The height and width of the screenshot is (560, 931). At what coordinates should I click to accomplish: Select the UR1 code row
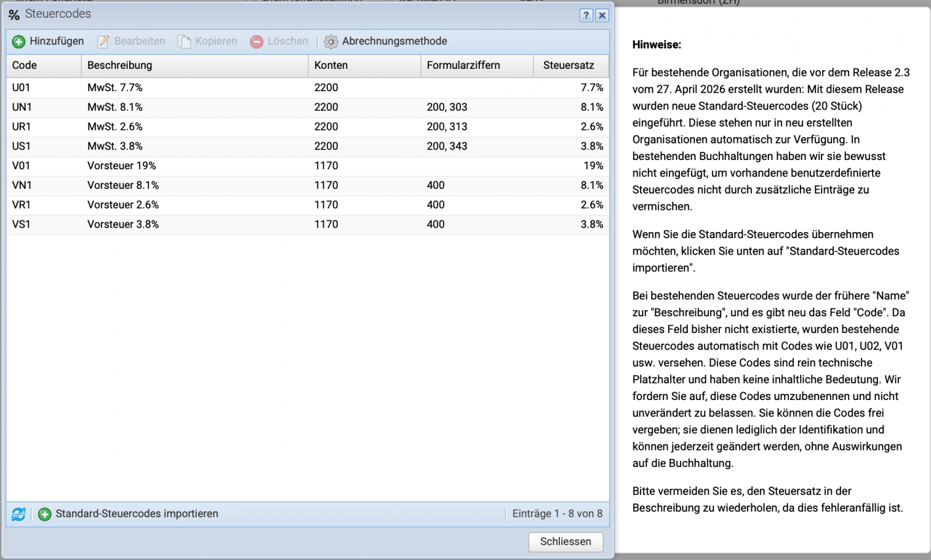tap(307, 127)
